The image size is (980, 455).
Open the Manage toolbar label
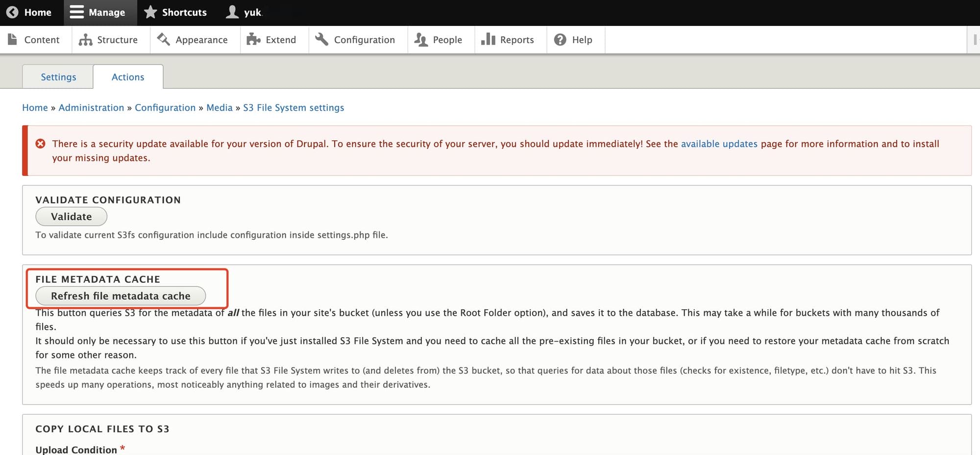click(x=107, y=12)
